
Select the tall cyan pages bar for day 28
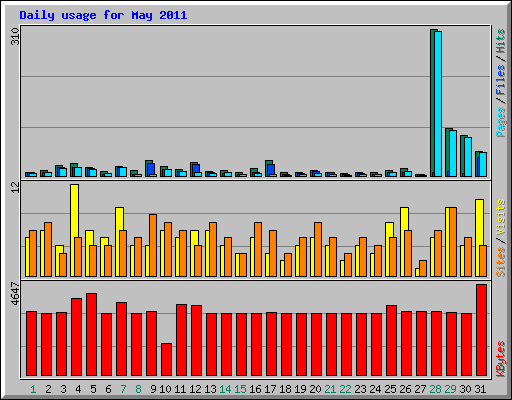pos(438,104)
